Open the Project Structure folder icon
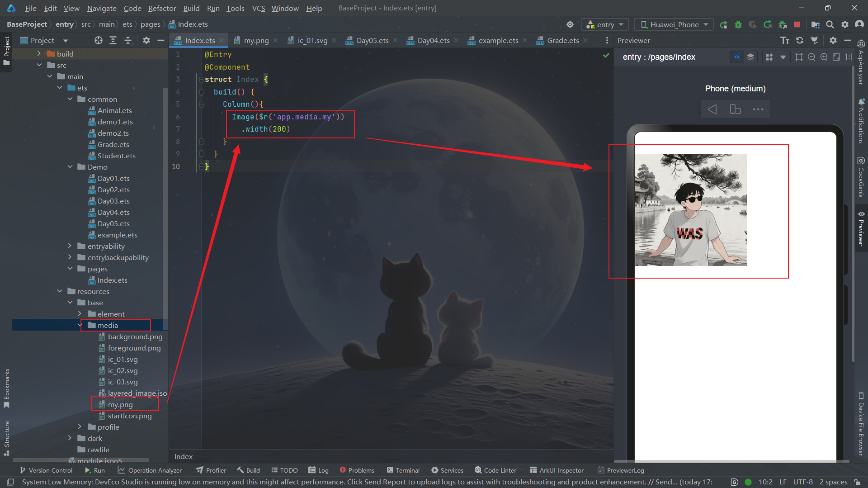Image resolution: width=868 pixels, height=488 pixels. click(815, 24)
